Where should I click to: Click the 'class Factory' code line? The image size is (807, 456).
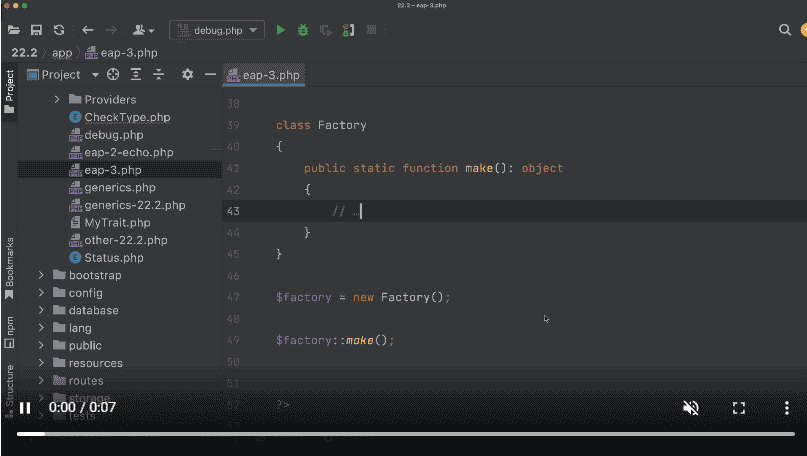(321, 125)
